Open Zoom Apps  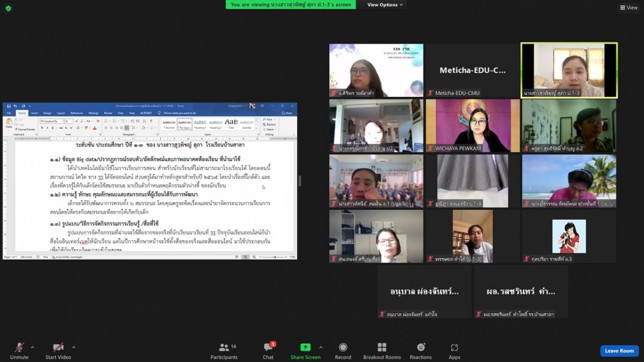[455, 351]
